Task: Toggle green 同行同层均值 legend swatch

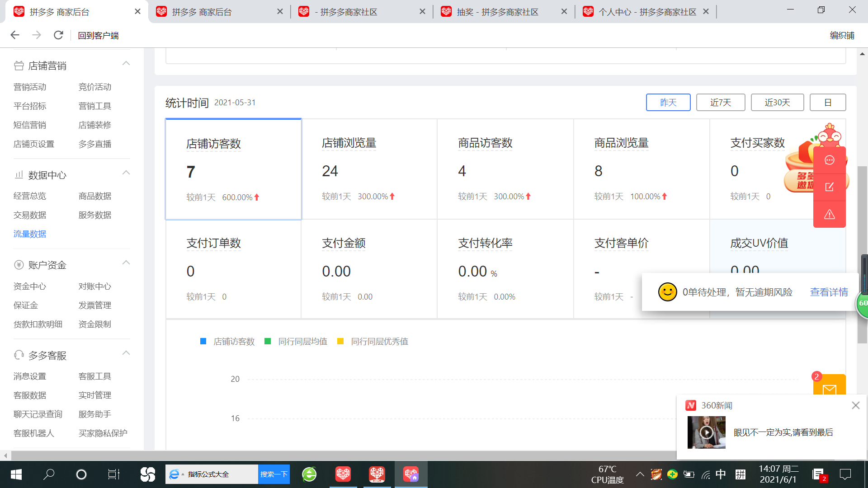Action: [x=268, y=342]
